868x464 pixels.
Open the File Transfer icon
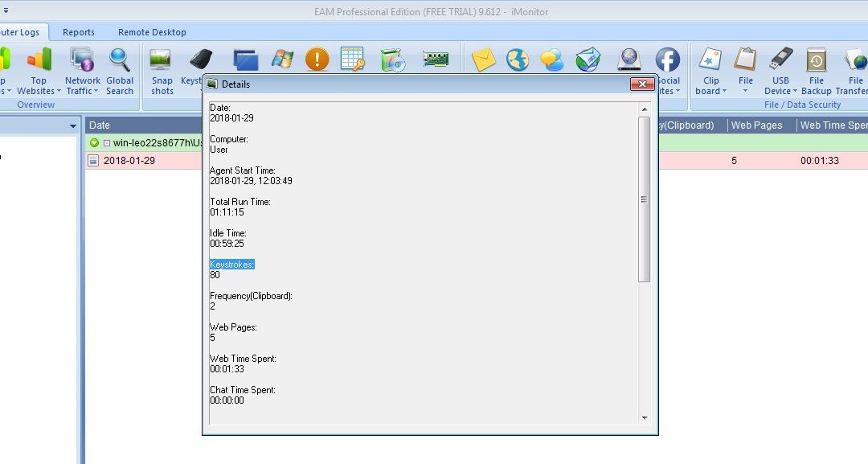coord(856,60)
